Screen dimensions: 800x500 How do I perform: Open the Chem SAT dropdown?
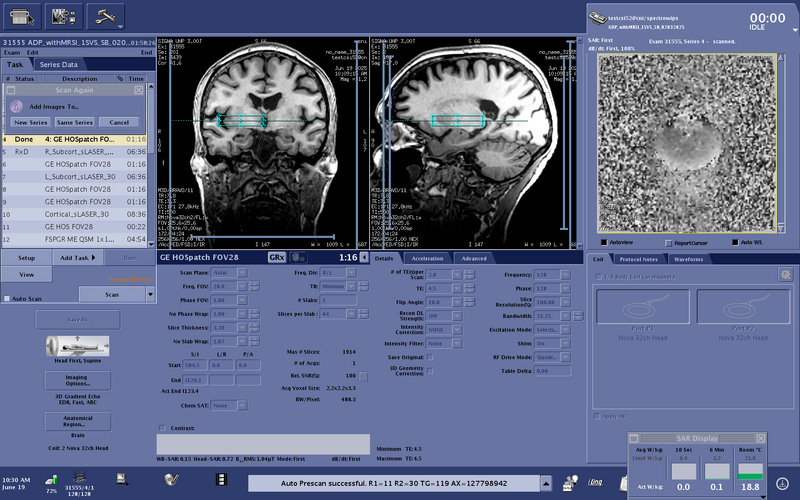(x=242, y=406)
